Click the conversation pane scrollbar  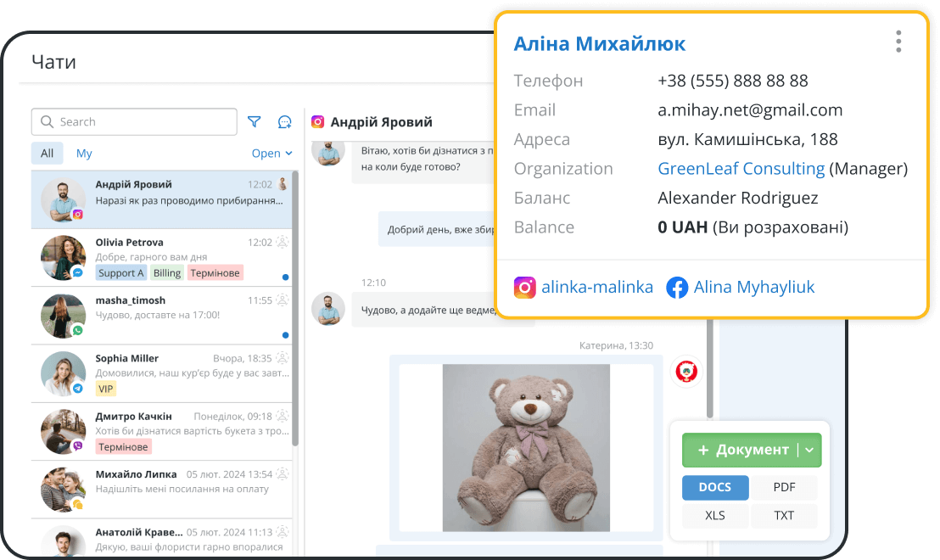tap(710, 369)
